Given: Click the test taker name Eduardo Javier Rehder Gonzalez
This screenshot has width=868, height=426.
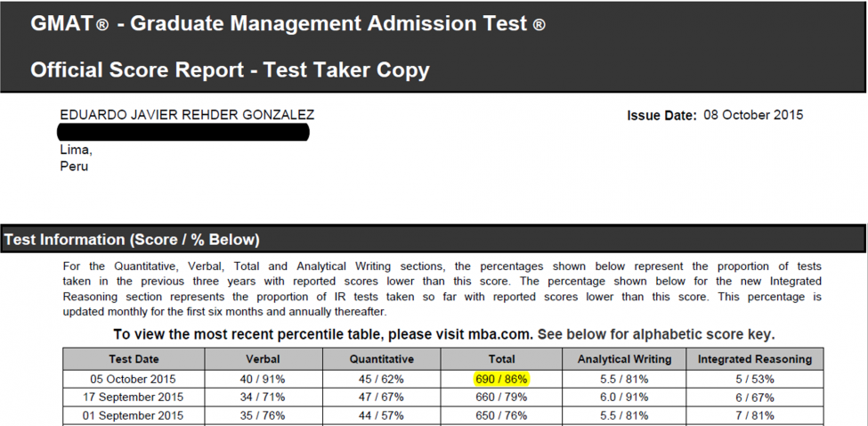Looking at the screenshot, I should point(187,115).
